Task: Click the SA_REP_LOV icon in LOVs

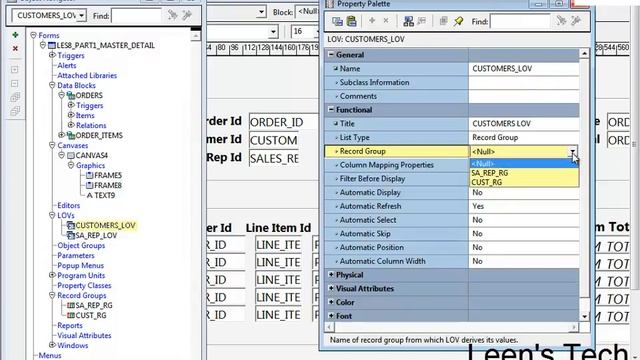Action: (x=71, y=236)
